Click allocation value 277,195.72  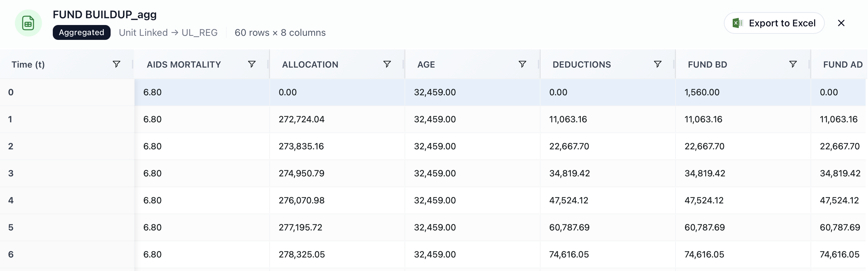coord(300,227)
